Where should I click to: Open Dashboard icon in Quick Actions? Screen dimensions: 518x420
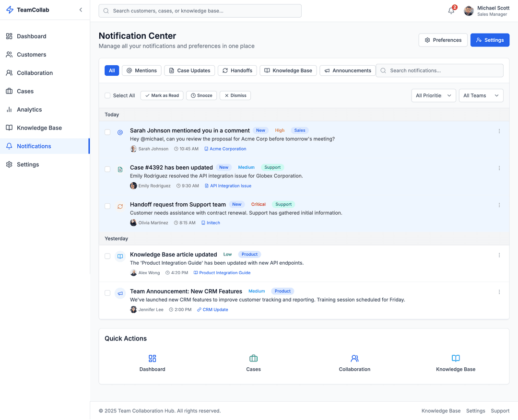[x=152, y=359]
